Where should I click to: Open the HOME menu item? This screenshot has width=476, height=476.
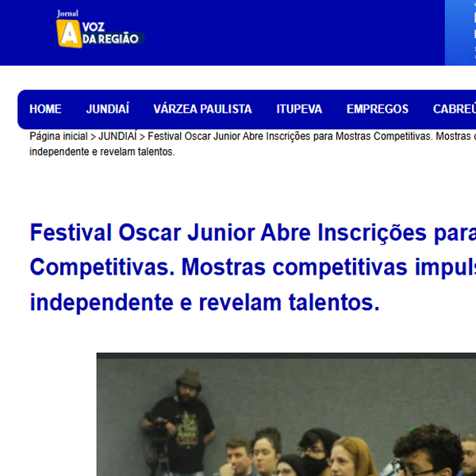(45, 109)
